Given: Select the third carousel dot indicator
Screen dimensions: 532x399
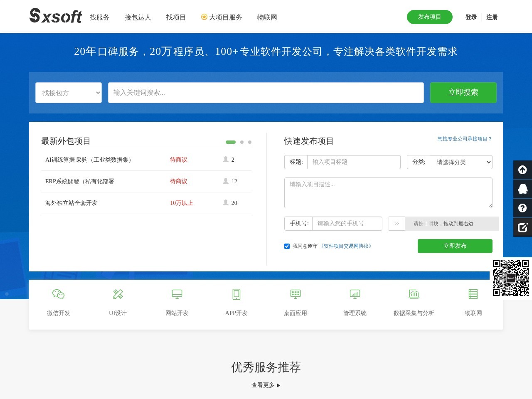Looking at the screenshot, I should click(x=250, y=142).
